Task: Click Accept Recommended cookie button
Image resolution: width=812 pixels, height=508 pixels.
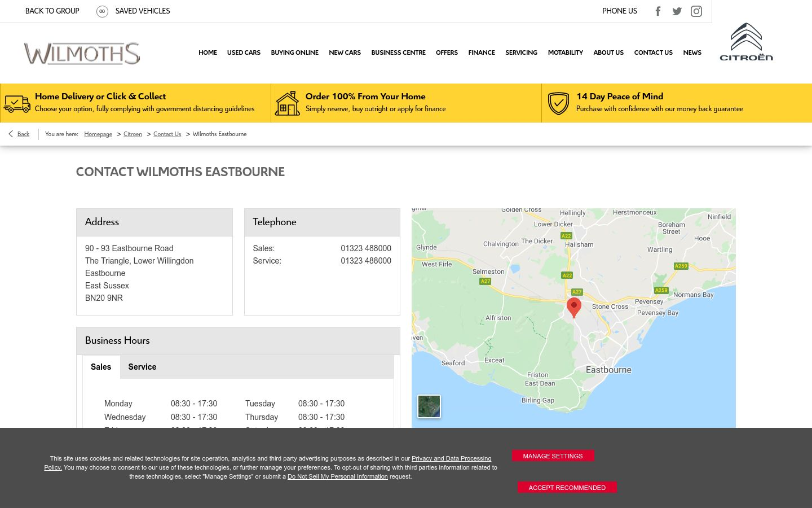Action: [567, 488]
